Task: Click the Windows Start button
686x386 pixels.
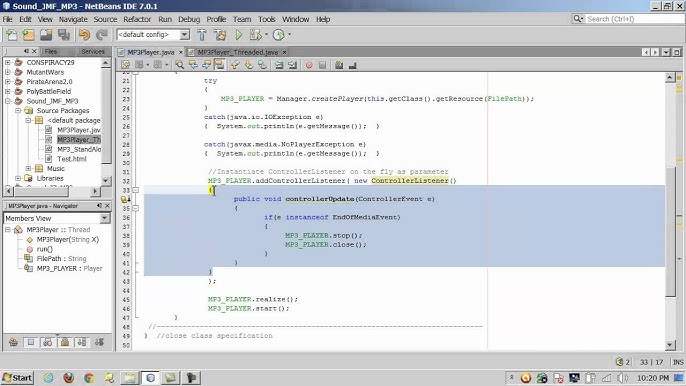Action: tap(18, 378)
